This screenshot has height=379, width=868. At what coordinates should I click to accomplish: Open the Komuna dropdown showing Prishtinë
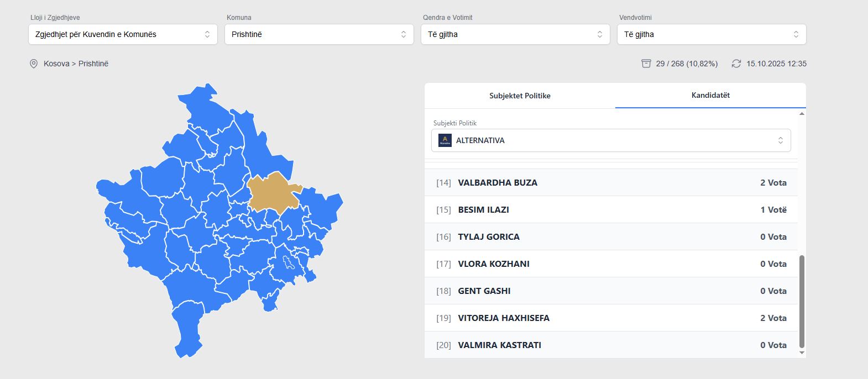pyautogui.click(x=319, y=34)
